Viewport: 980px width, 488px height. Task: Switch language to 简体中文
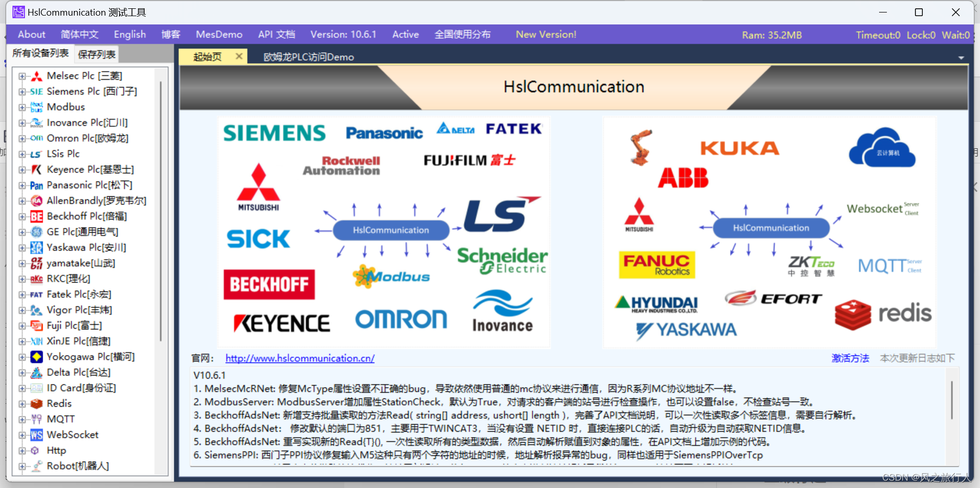click(80, 34)
